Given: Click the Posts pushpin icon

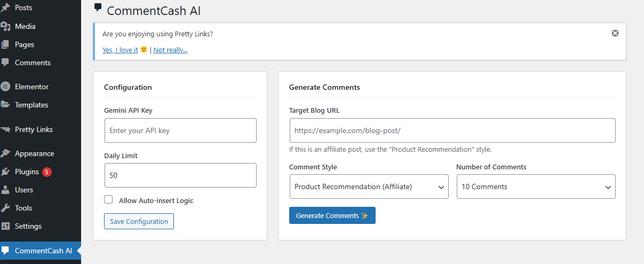Looking at the screenshot, I should 5,8.
